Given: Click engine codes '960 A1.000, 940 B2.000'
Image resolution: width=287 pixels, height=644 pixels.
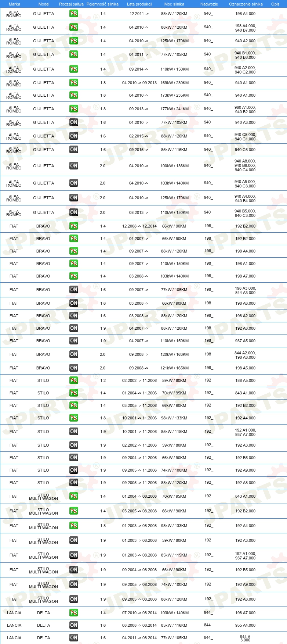Looking at the screenshot, I should (245, 110).
